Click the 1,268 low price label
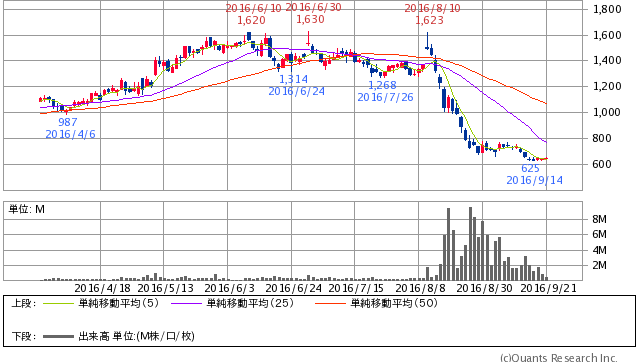 tap(382, 85)
